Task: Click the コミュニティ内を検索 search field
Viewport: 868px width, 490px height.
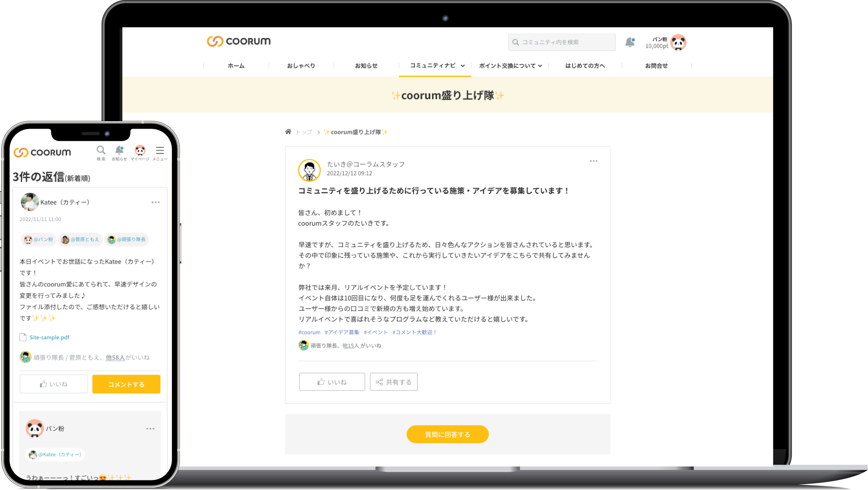Action: pos(561,42)
